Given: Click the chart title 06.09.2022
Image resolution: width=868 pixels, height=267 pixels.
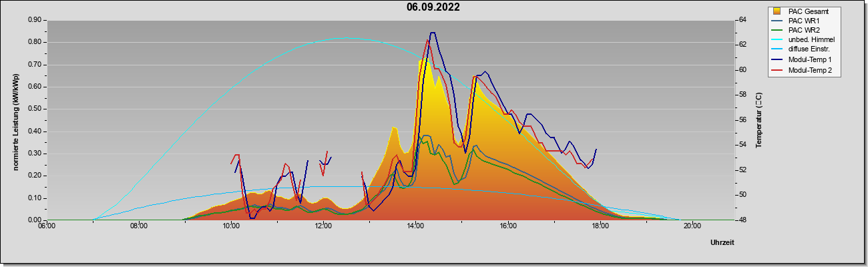Looking at the screenshot, I should [x=433, y=7].
